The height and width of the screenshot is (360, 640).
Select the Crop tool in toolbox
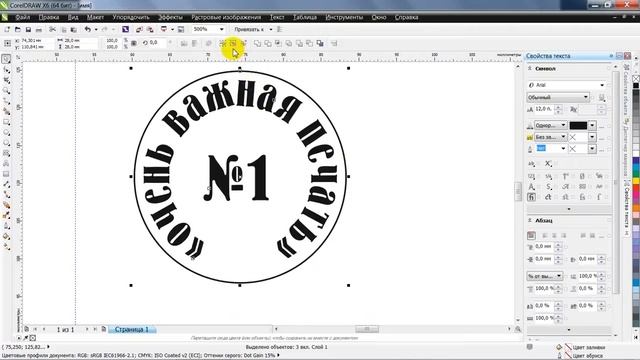6,80
